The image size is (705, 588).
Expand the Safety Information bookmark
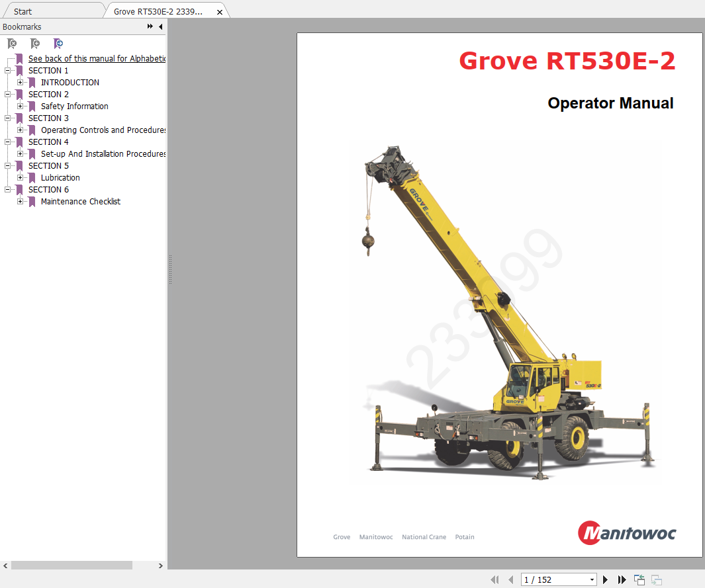(x=21, y=106)
